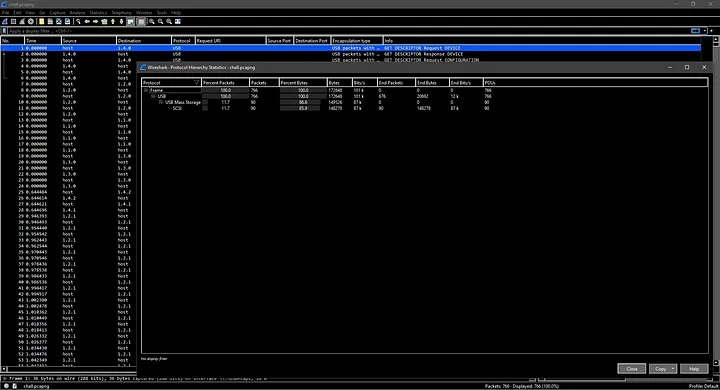Click the display filter input field
This screenshot has height=390, width=720.
(349, 31)
